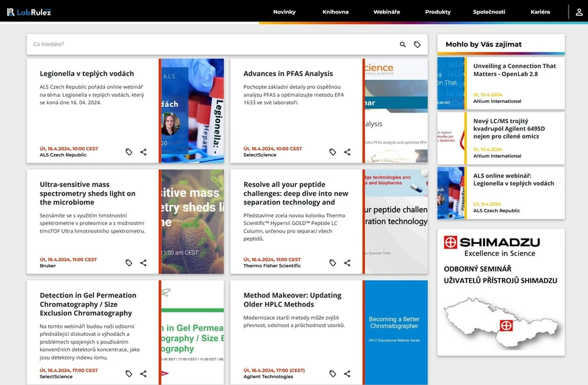Screen dimensions: 588x385
Task: Open 'Legionella v teplých vodách' webinar title
Action: coord(87,74)
